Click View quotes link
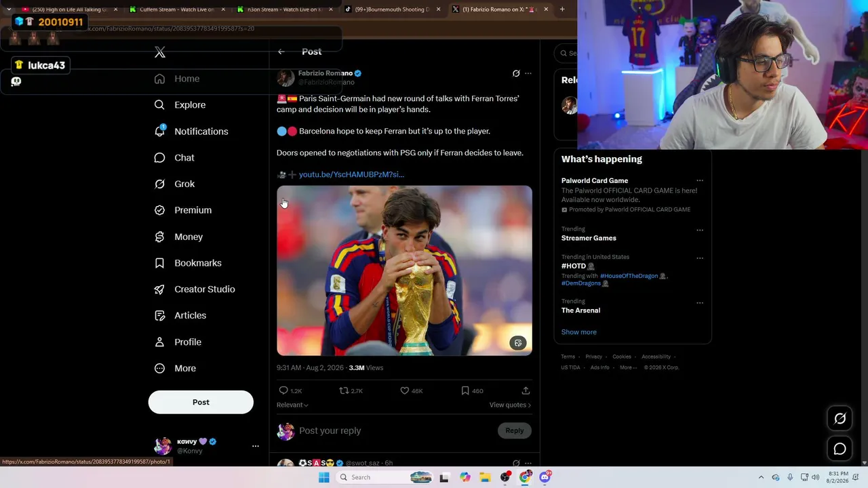This screenshot has height=488, width=868. point(510,405)
